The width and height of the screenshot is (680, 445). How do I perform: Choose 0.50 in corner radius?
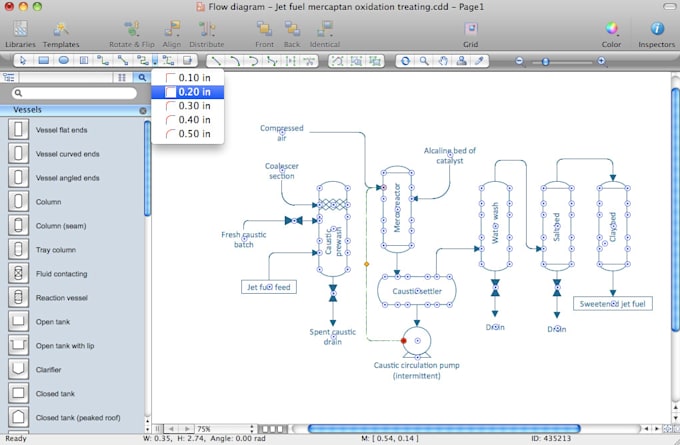(187, 134)
